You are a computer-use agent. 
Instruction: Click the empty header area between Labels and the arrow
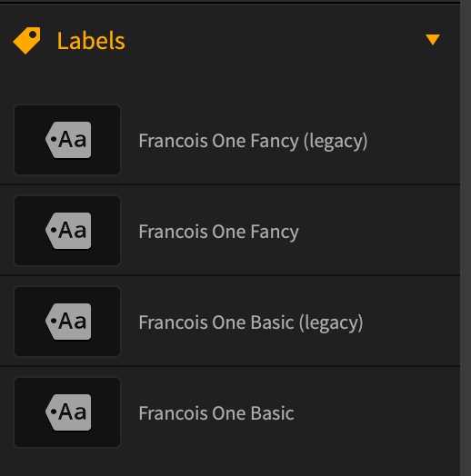(x=274, y=40)
